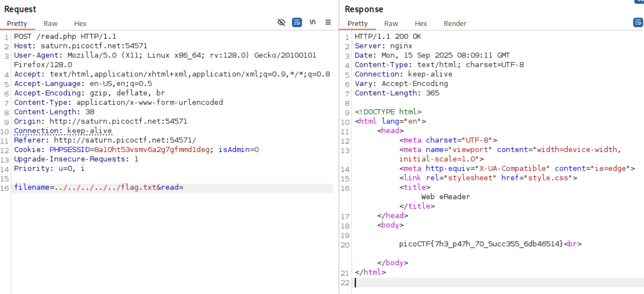Click the Web eReader title text

[446, 197]
